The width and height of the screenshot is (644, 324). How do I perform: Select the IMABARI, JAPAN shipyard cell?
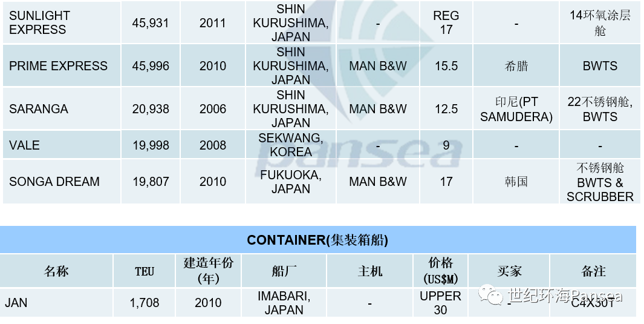point(284,303)
